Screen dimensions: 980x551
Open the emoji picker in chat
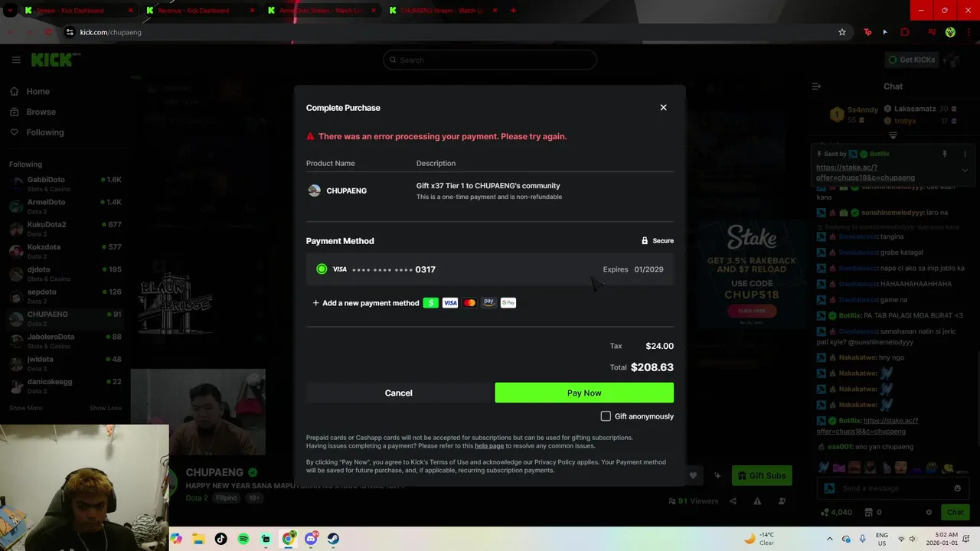(957, 488)
